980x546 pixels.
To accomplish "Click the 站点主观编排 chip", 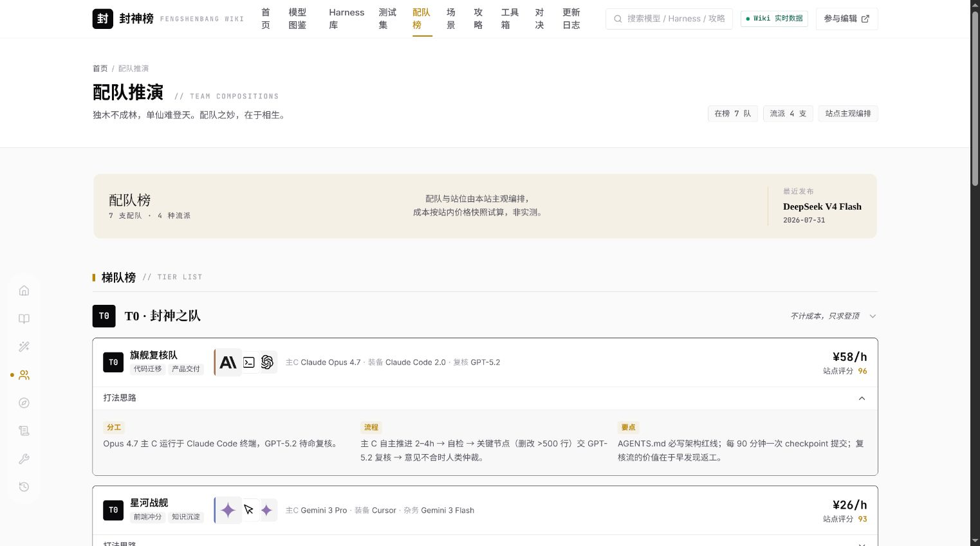I will (848, 114).
